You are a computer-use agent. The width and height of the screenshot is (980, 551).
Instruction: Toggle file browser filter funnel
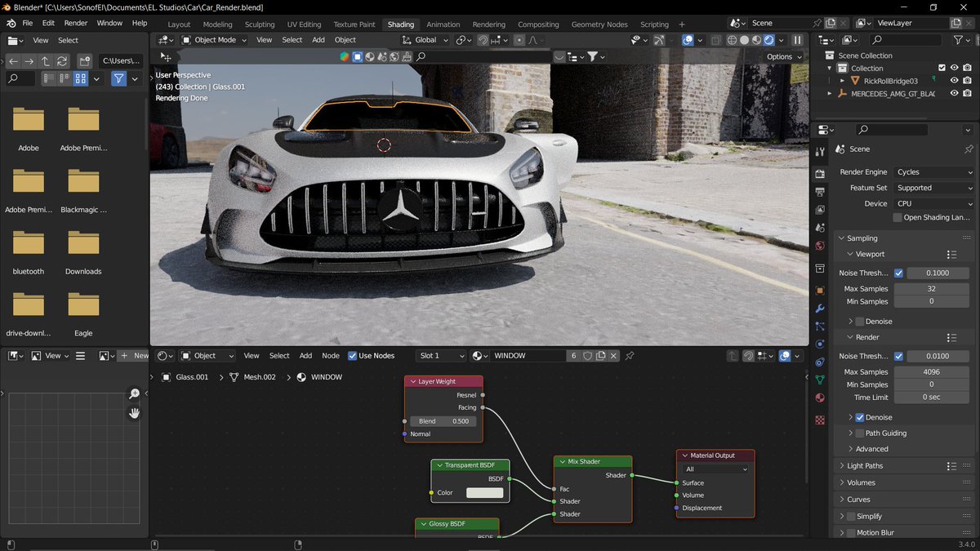pos(118,78)
